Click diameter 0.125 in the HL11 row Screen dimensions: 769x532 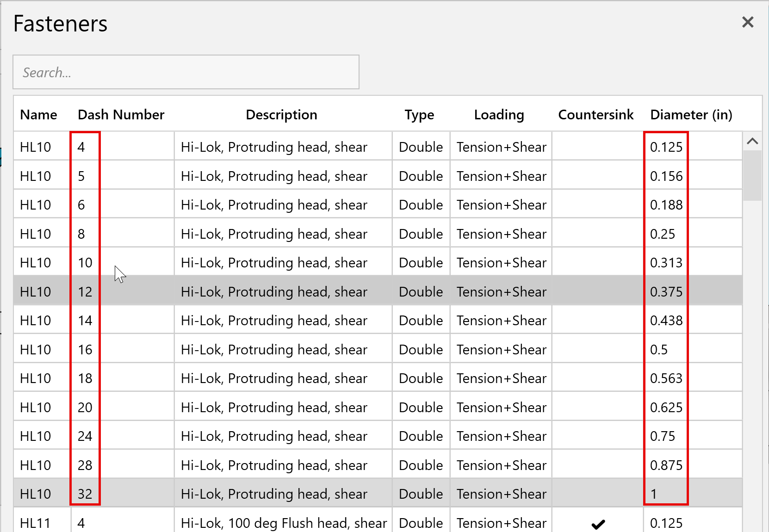(x=666, y=523)
